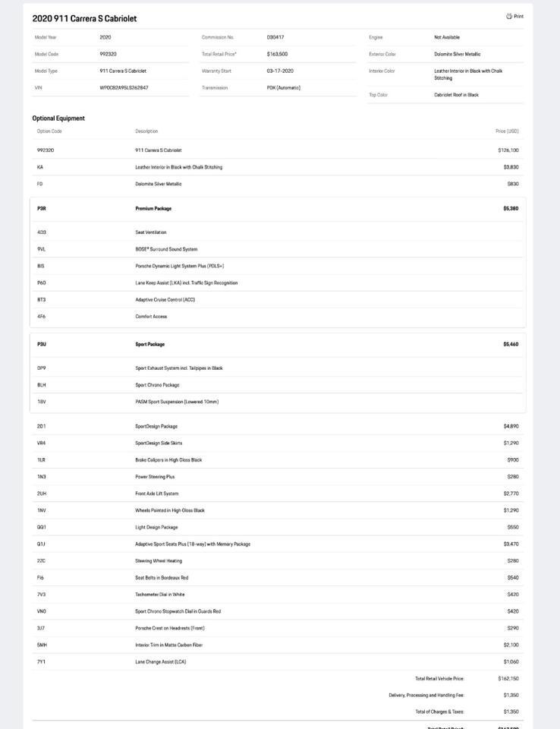Click the Price (USD) column header

[507, 131]
